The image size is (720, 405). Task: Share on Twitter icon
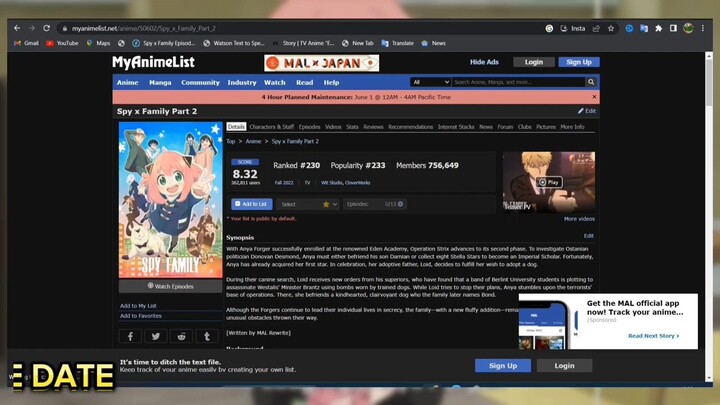pyautogui.click(x=156, y=337)
